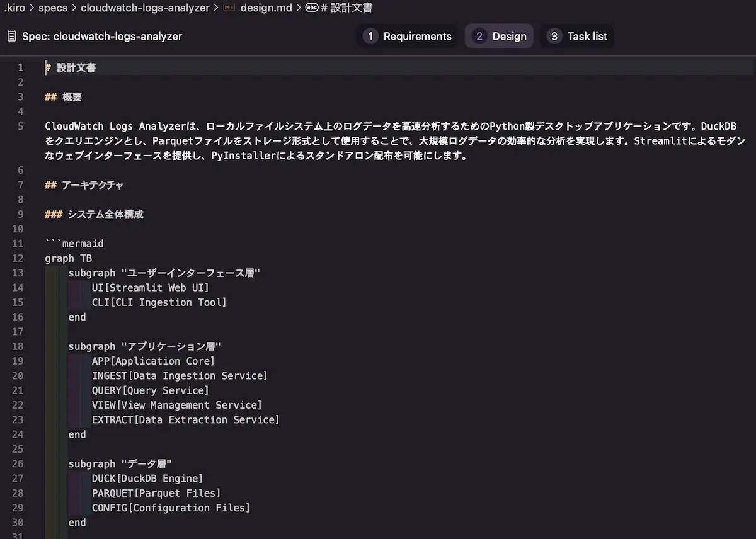Click the number 1 badge on Requirements
This screenshot has height=539, width=756.
[x=370, y=37]
